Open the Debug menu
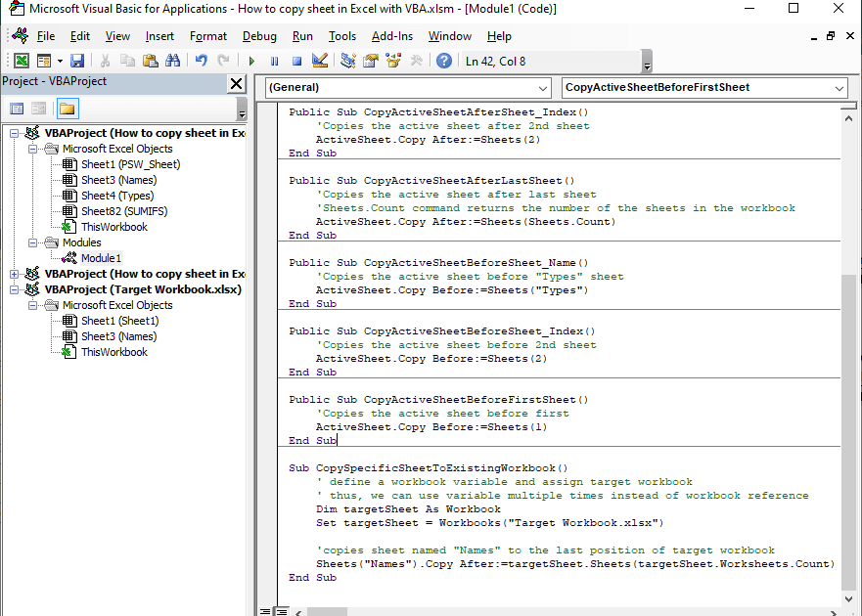Image resolution: width=862 pixels, height=616 pixels. pos(259,36)
